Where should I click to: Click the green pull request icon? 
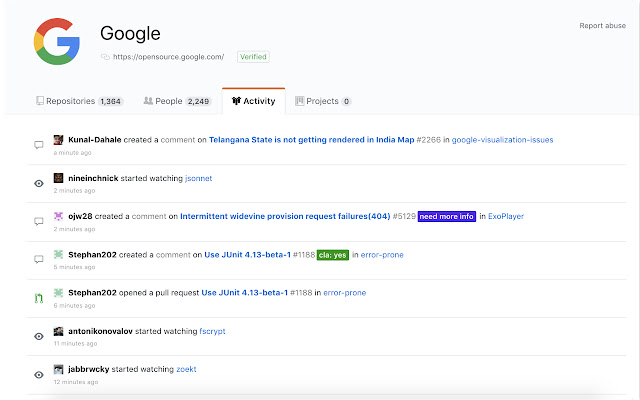(x=39, y=298)
